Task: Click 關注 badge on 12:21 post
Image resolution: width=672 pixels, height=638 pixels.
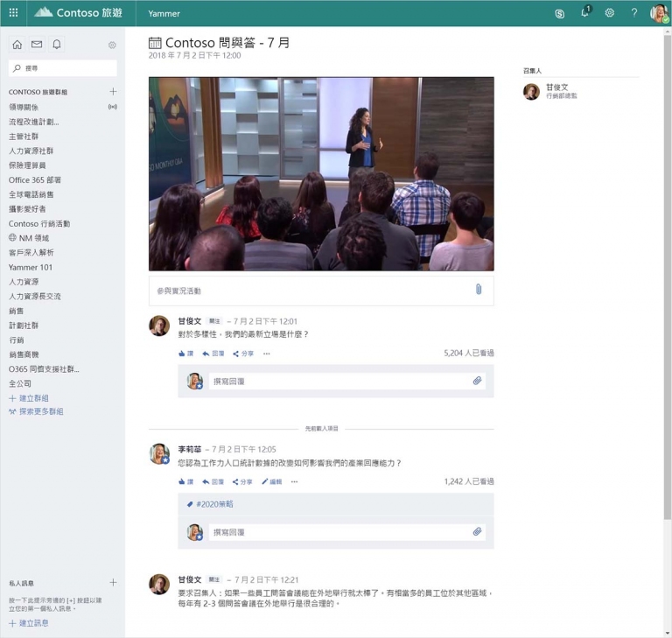Action: 213,579
